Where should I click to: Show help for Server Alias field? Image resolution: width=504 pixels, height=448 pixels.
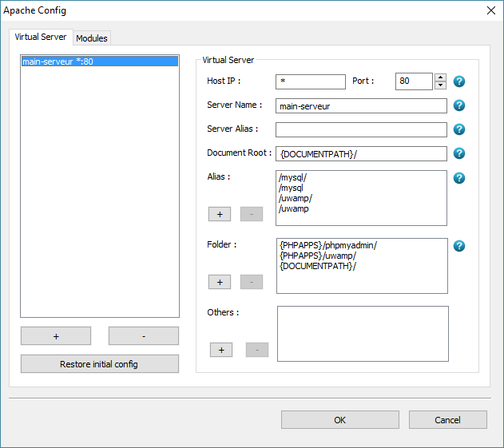pos(459,129)
